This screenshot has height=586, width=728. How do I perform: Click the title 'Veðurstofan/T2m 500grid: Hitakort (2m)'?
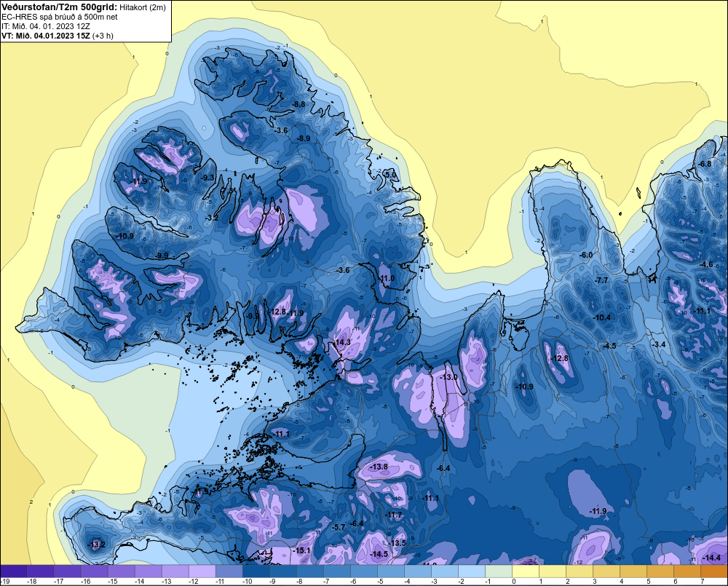tap(83, 7)
